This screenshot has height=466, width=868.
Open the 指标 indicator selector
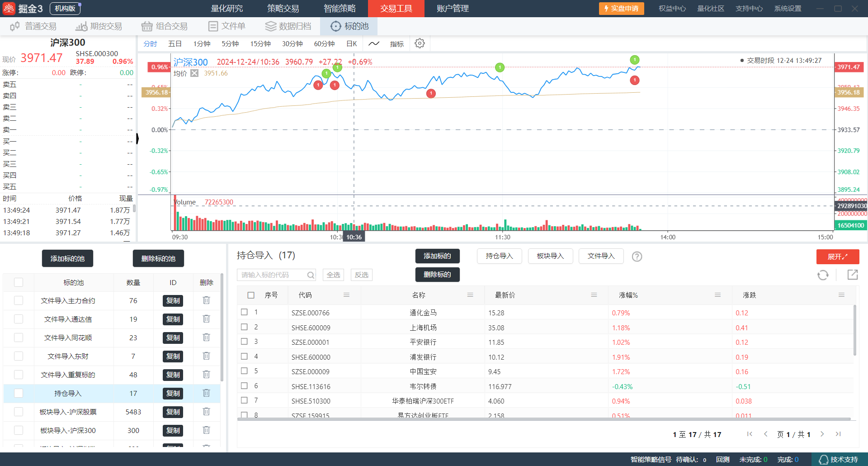396,44
